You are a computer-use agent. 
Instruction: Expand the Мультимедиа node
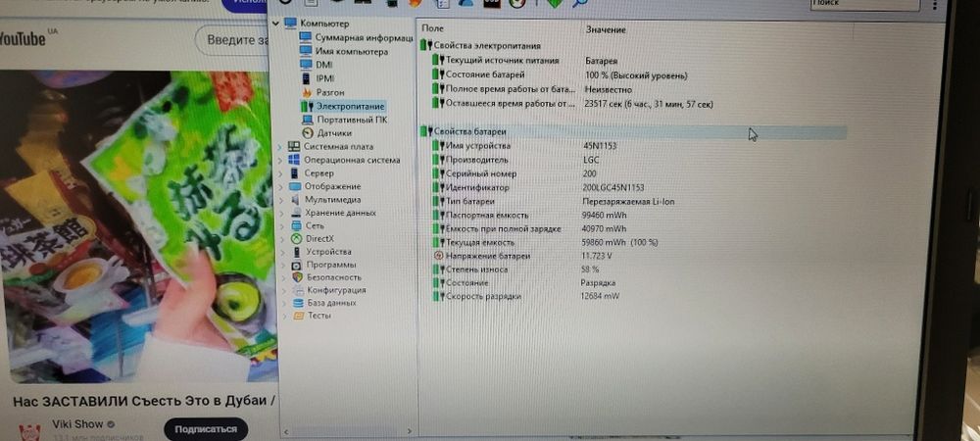click(x=280, y=200)
